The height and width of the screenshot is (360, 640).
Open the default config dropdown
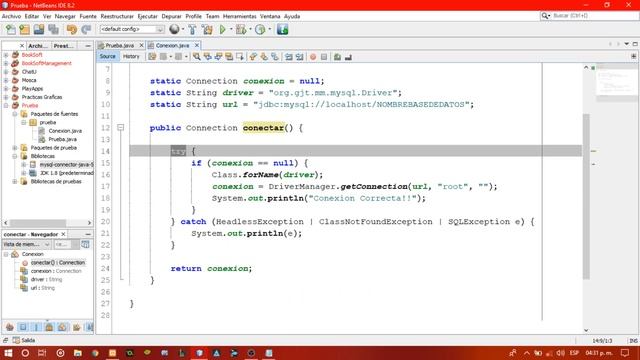coord(131,29)
